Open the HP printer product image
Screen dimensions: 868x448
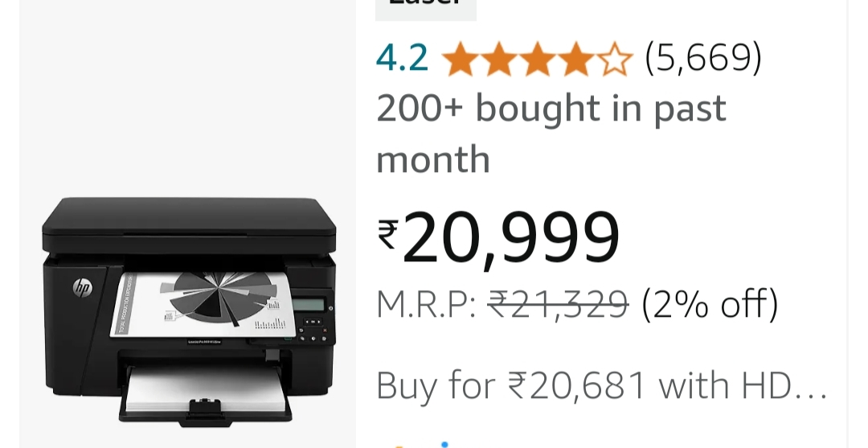[x=188, y=311]
